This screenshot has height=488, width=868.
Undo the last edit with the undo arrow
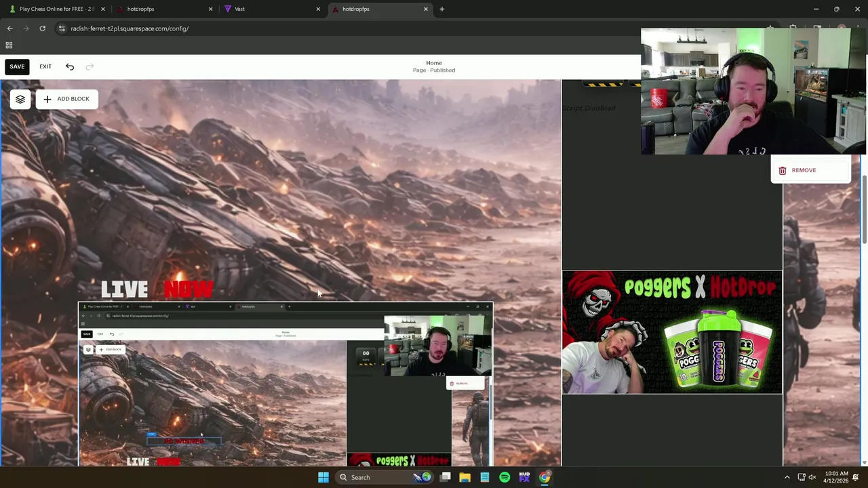70,66
